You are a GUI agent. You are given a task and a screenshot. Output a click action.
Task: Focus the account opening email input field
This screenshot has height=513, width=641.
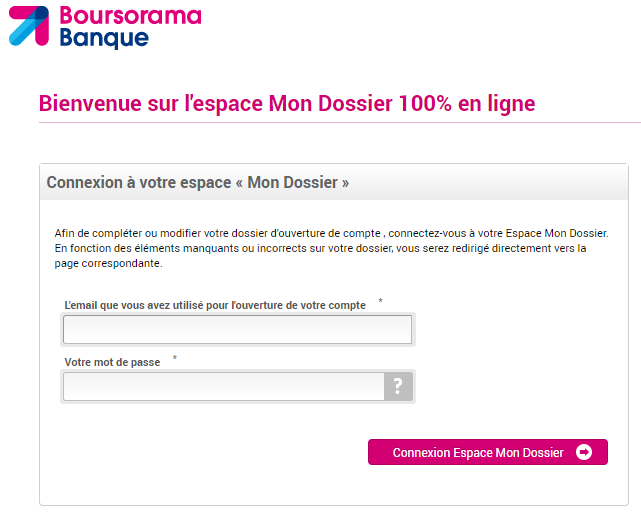coord(238,329)
